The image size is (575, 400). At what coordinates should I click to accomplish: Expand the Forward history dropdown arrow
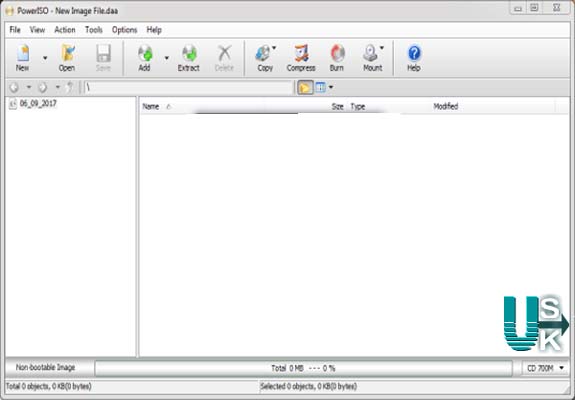pos(58,87)
